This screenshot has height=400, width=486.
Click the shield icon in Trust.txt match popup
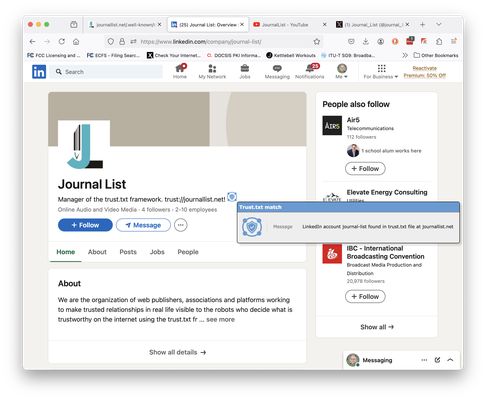pos(252,227)
